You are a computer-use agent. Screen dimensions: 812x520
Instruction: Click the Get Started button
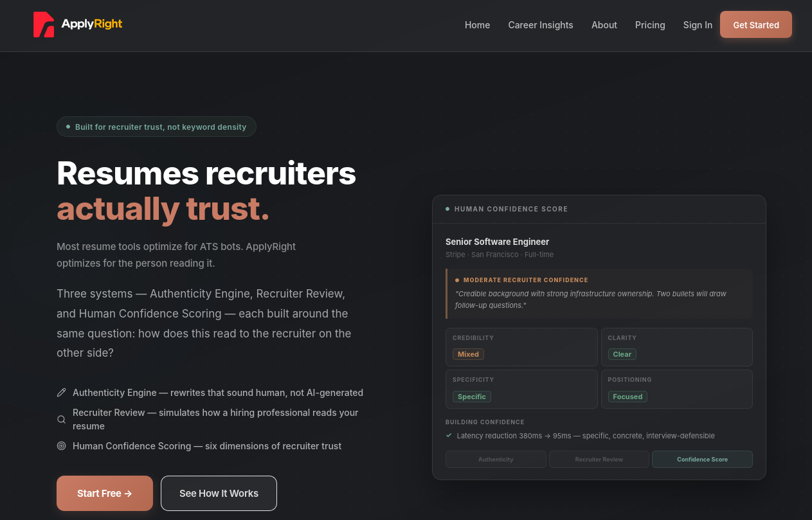(x=756, y=24)
